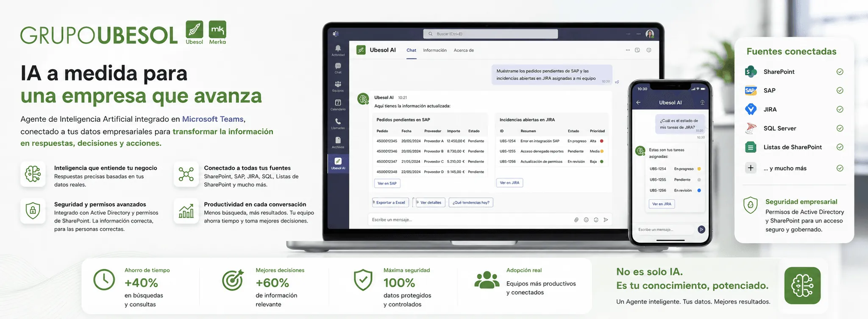Click the ¿Qué tendencias hay? suggestion
Viewport: 868px width, 319px height.
tap(471, 202)
